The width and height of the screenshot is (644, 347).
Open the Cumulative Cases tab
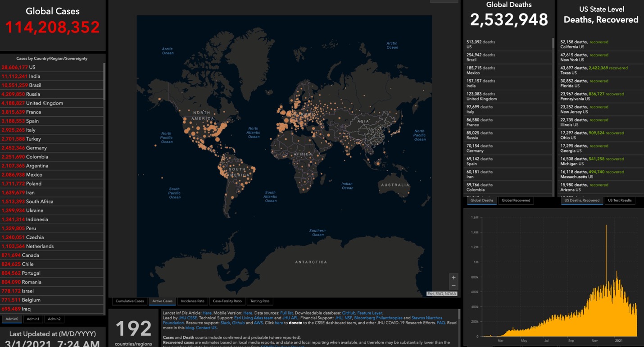[129, 301]
